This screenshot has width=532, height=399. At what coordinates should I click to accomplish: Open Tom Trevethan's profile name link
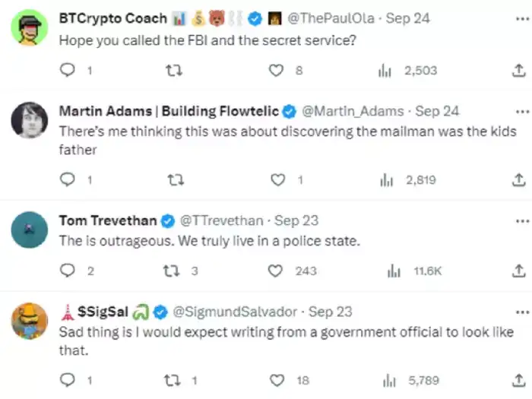107,221
